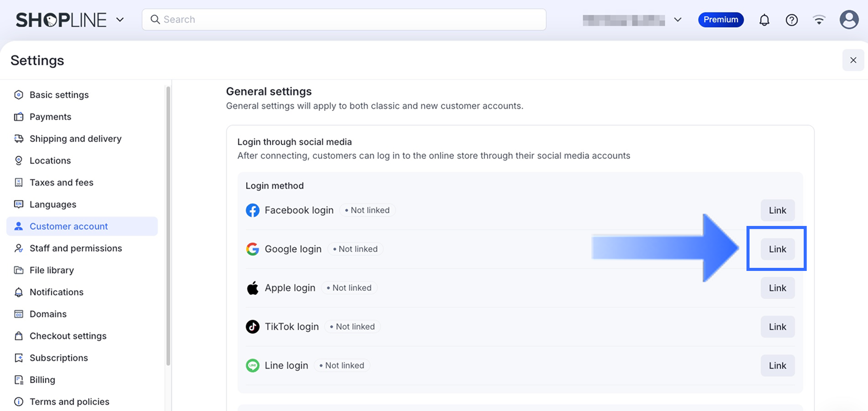Click the Payments icon in sidebar
The height and width of the screenshot is (411, 868).
[x=19, y=117]
